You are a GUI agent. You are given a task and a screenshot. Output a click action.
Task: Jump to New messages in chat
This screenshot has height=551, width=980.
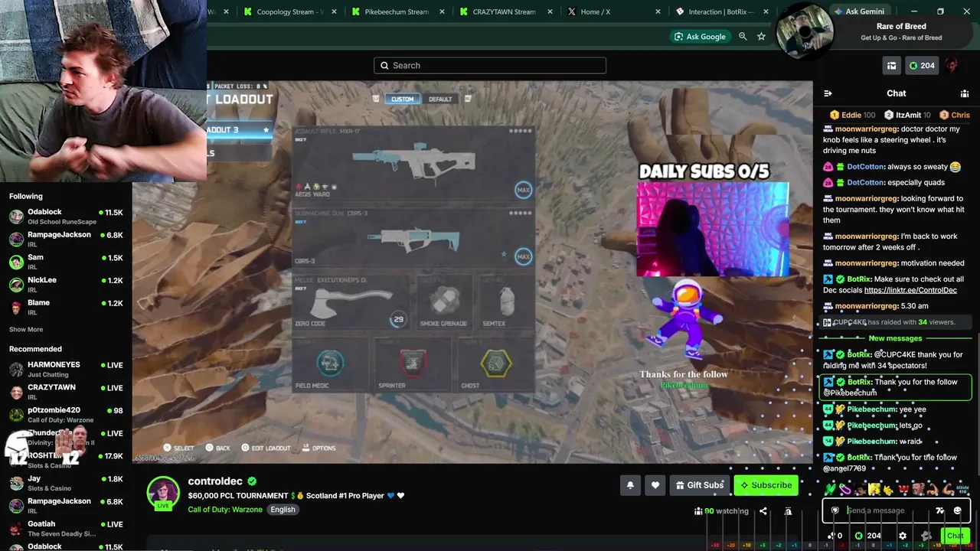[x=895, y=338]
